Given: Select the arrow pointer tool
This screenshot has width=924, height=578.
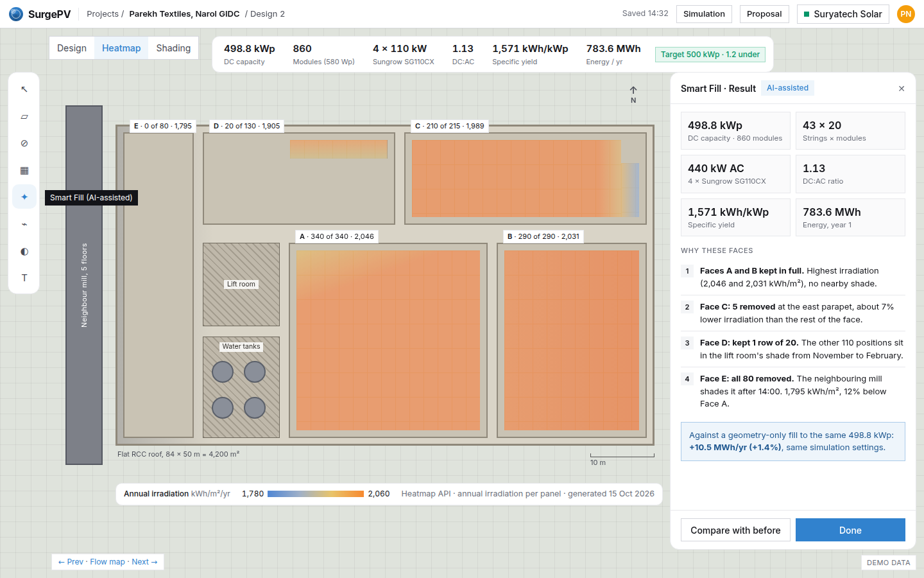Looking at the screenshot, I should [24, 89].
